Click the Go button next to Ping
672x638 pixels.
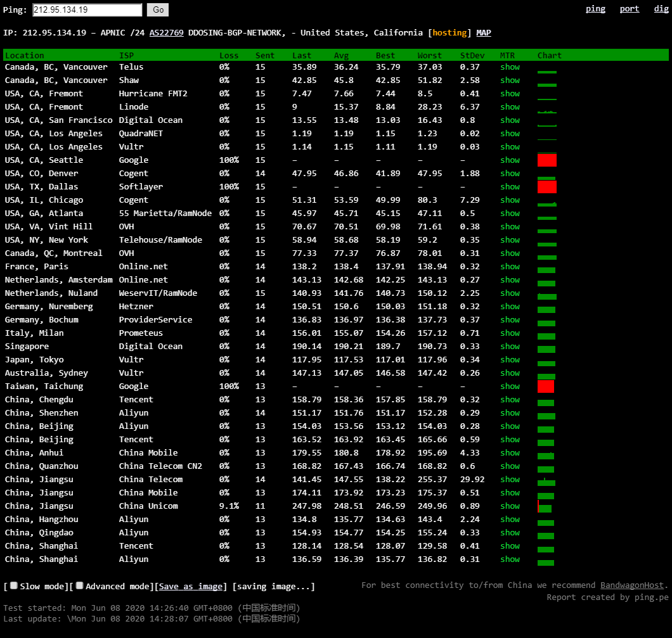158,10
